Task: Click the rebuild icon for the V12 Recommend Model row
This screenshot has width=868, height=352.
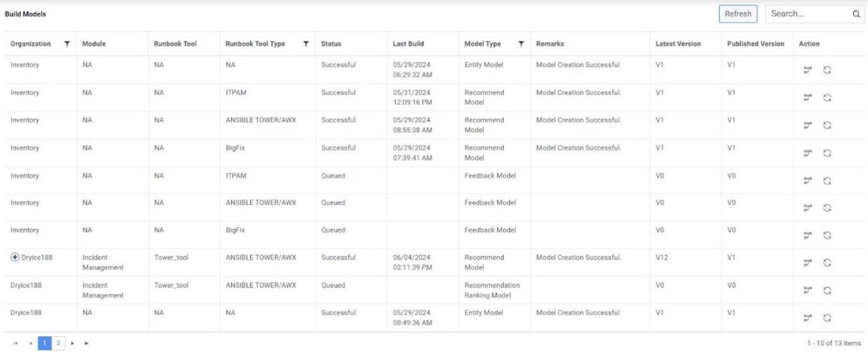Action: [x=826, y=263]
